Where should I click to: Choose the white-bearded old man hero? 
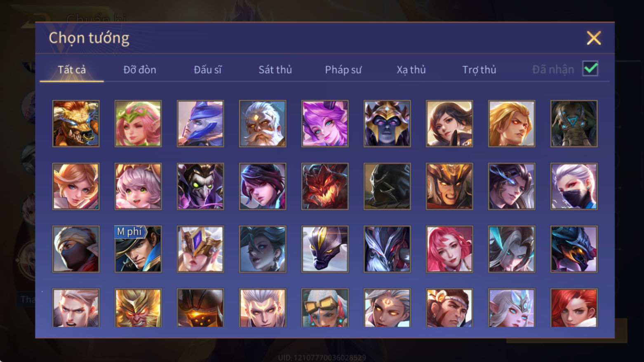click(263, 124)
